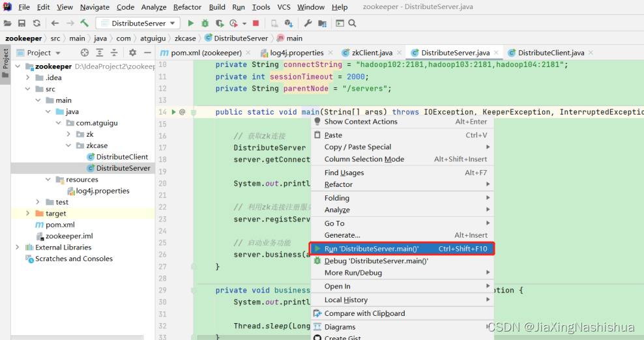The image size is (644, 340).
Task: Close the log4j.properties tab
Action: click(x=330, y=53)
